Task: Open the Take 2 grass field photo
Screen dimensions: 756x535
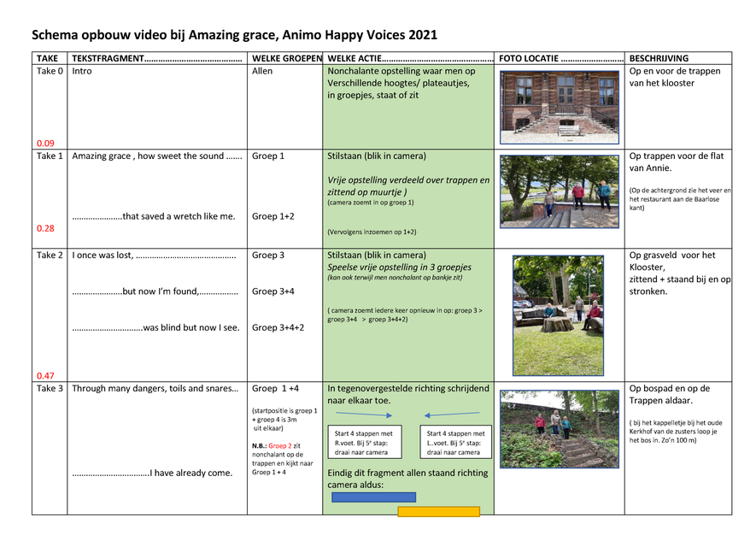Action: [x=559, y=315]
